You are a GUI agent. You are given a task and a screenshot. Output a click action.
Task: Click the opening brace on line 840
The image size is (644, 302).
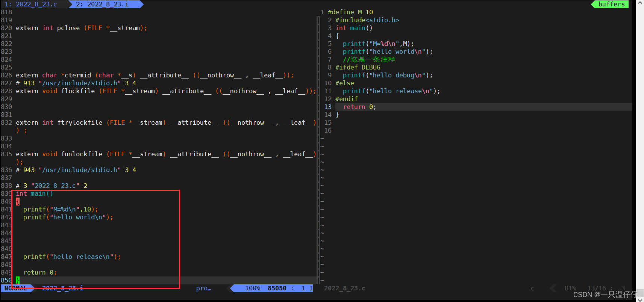point(18,201)
